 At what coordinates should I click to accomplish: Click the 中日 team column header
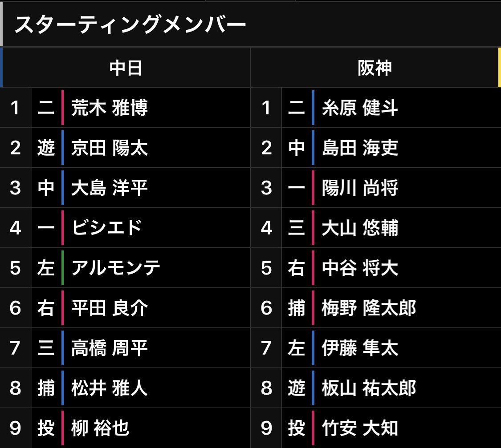click(x=126, y=68)
